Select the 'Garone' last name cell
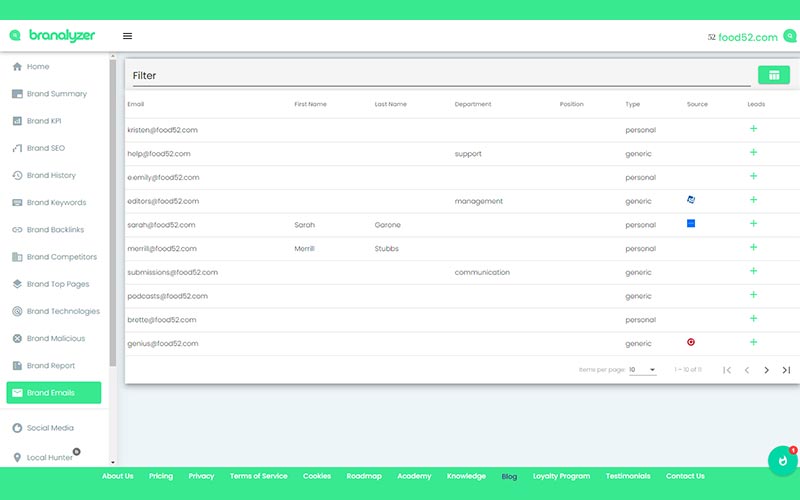Image resolution: width=800 pixels, height=500 pixels. pyautogui.click(x=387, y=225)
